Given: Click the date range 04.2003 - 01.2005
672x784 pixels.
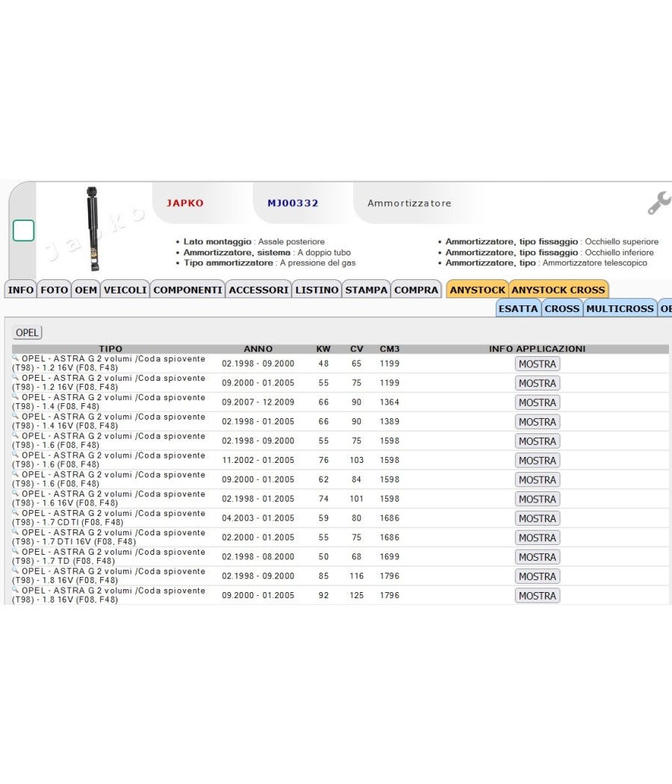Looking at the screenshot, I should click(x=258, y=518).
